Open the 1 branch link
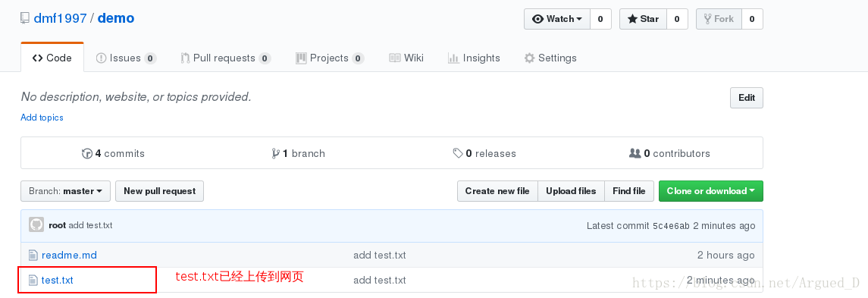 [x=298, y=153]
